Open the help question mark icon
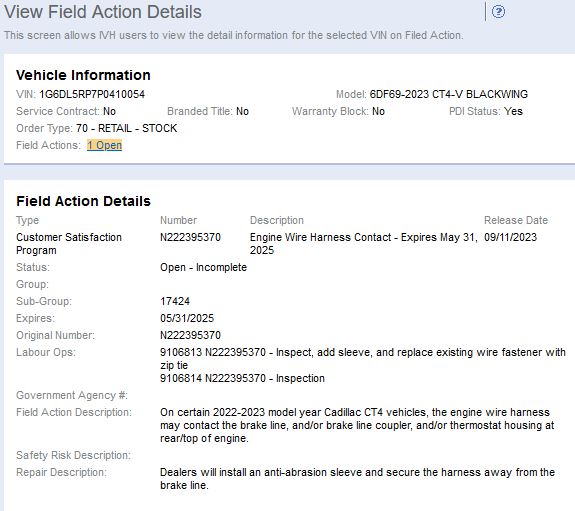575x511 pixels. tap(498, 12)
